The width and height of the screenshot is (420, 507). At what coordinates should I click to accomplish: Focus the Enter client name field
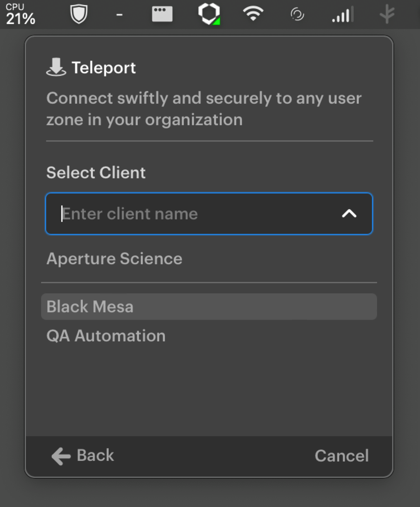coord(209,214)
